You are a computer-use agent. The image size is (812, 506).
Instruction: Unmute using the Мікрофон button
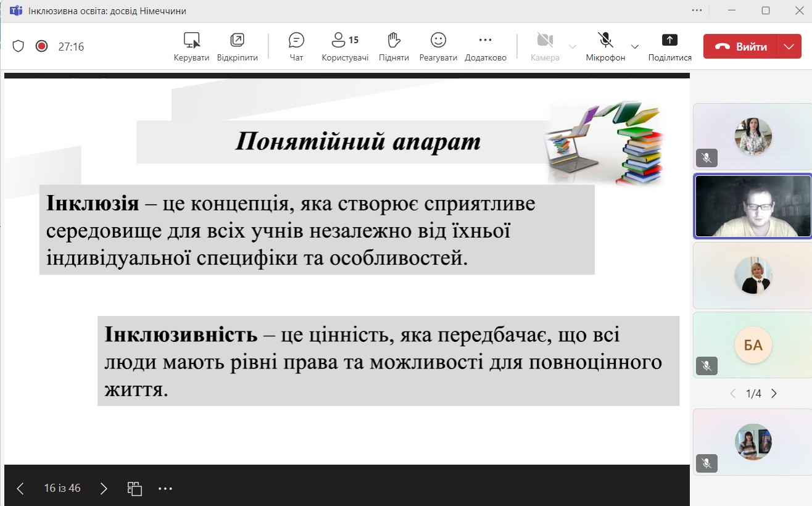(x=605, y=47)
